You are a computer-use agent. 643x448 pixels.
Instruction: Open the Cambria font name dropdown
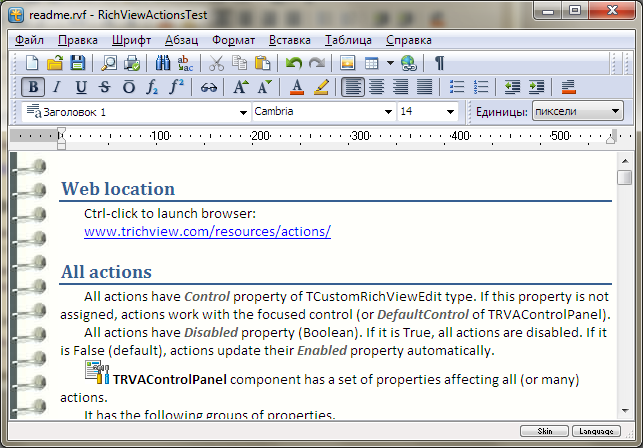click(389, 112)
